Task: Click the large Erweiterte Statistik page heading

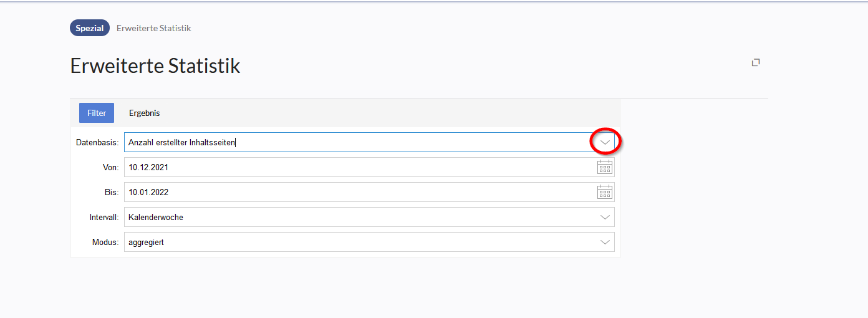Action: 155,65
